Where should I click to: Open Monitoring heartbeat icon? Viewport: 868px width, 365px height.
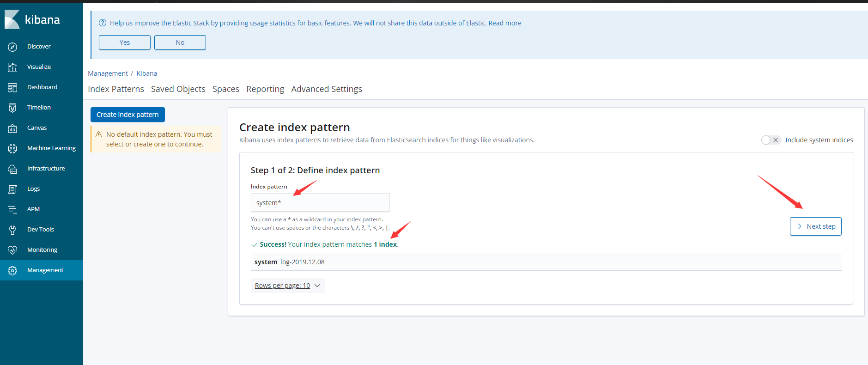click(12, 250)
